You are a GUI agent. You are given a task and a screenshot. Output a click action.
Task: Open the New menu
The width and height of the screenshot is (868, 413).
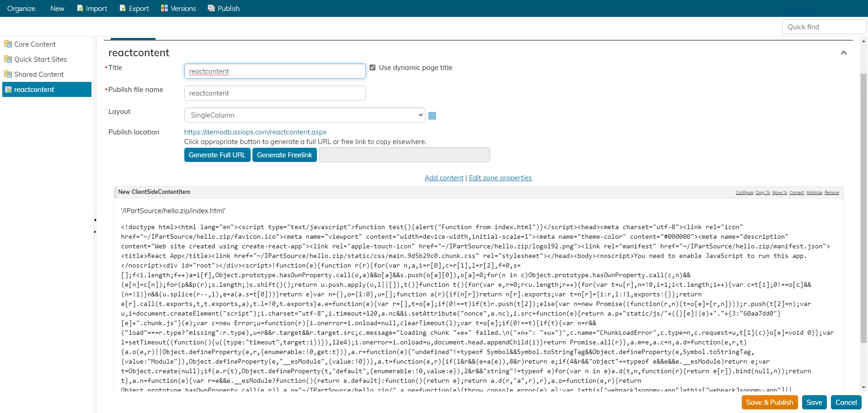(x=57, y=8)
